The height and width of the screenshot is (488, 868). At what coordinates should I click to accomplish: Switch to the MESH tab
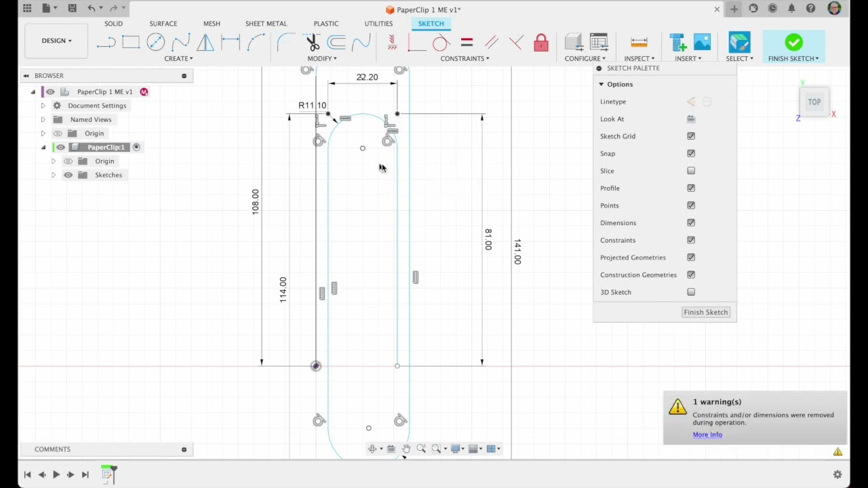pos(212,24)
